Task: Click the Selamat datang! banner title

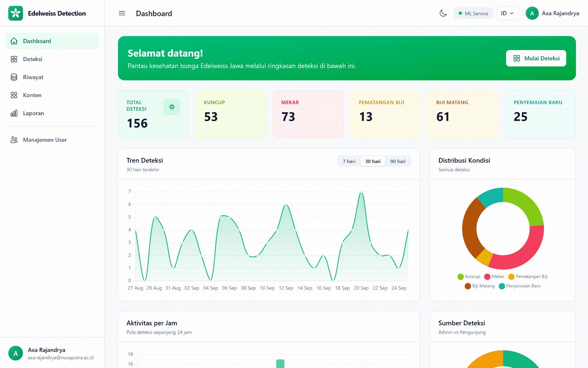Action: tap(165, 53)
